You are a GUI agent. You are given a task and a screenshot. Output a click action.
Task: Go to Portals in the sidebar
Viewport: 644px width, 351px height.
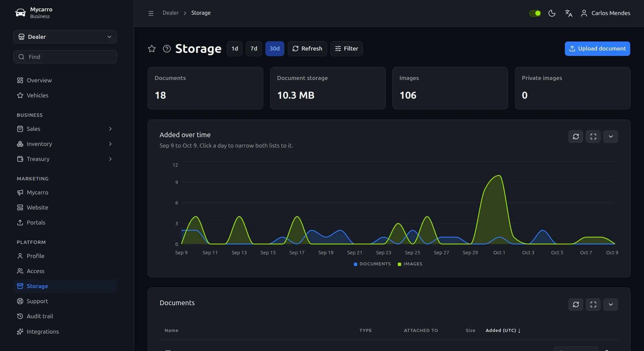point(65,223)
